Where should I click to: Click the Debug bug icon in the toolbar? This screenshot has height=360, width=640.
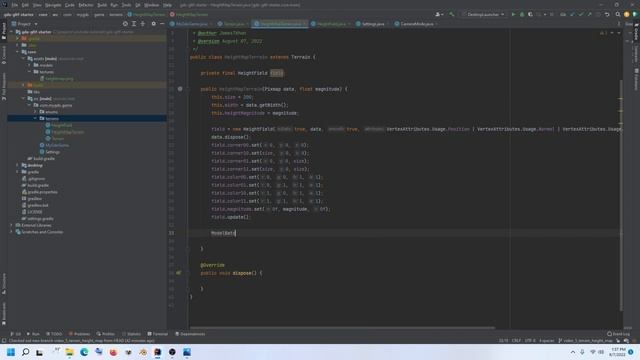coord(522,14)
